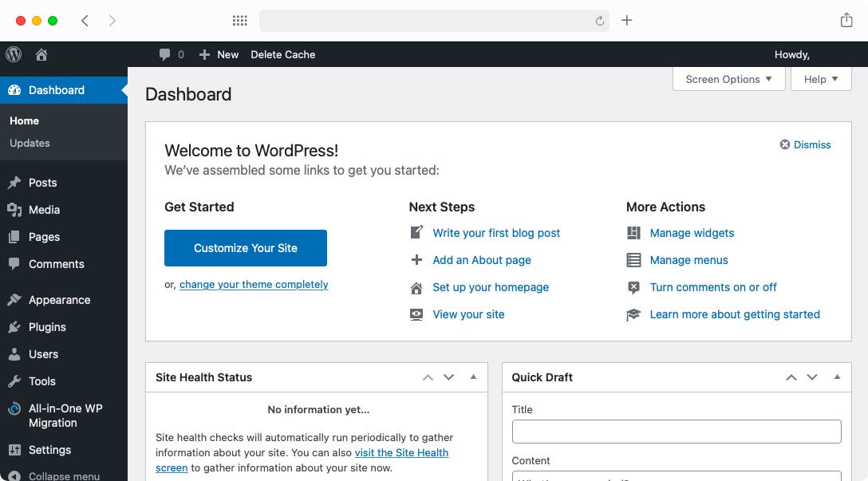Click the house icon in the top toolbar

(41, 54)
